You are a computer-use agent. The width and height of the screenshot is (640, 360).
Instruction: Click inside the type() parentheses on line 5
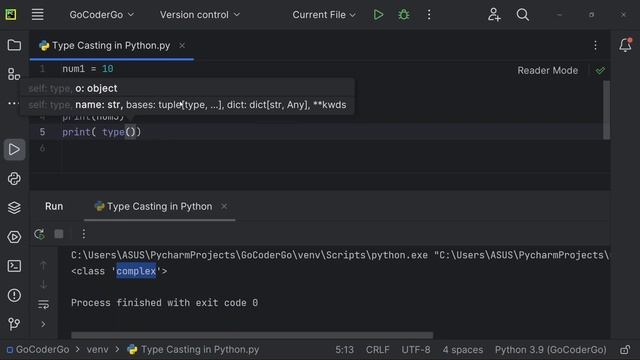(130, 132)
